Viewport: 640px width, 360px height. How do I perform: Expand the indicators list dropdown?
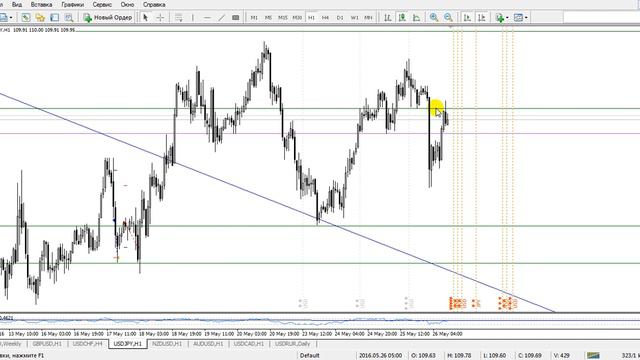pos(507,18)
